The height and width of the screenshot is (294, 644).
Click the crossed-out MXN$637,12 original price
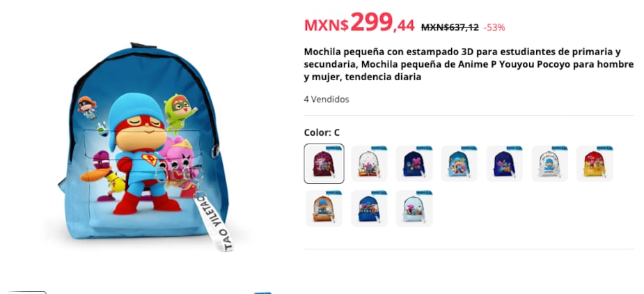450,28
